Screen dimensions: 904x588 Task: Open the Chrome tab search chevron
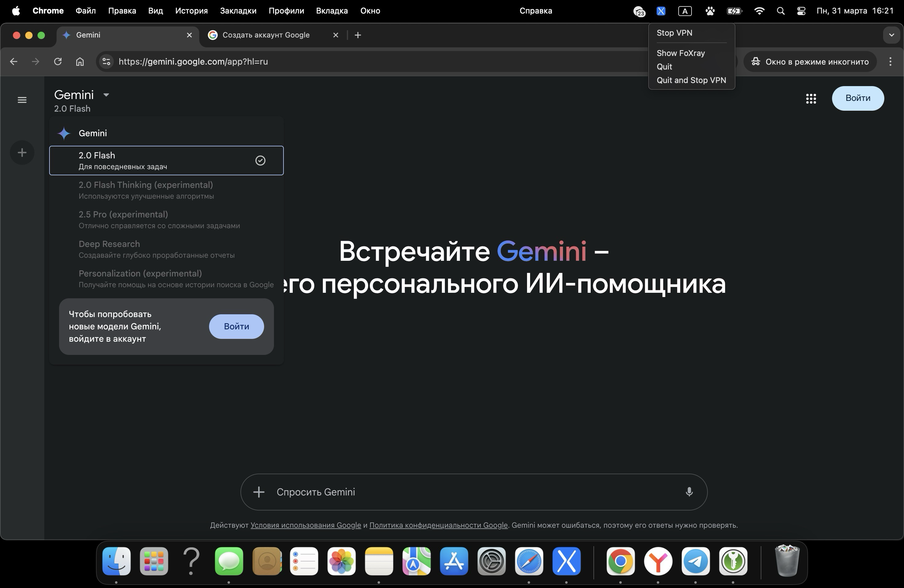pos(891,35)
